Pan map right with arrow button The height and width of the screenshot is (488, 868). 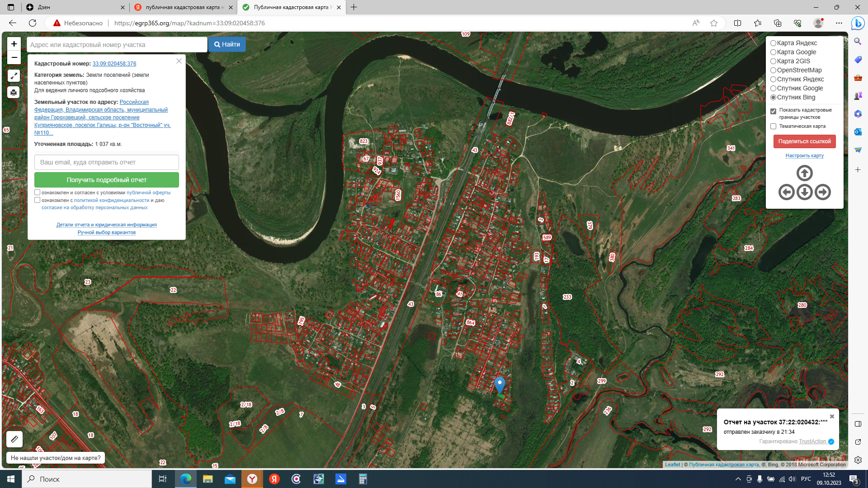pyautogui.click(x=822, y=192)
